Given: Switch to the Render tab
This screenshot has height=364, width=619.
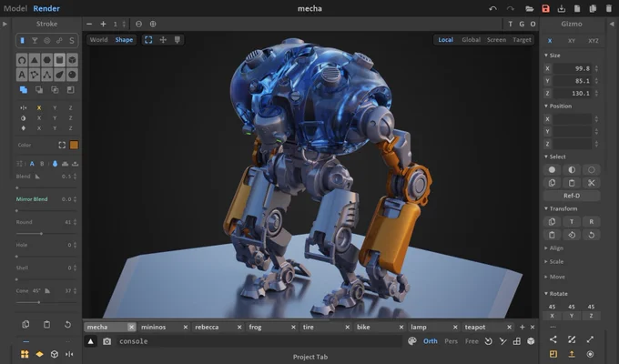Looking at the screenshot, I should coord(46,8).
